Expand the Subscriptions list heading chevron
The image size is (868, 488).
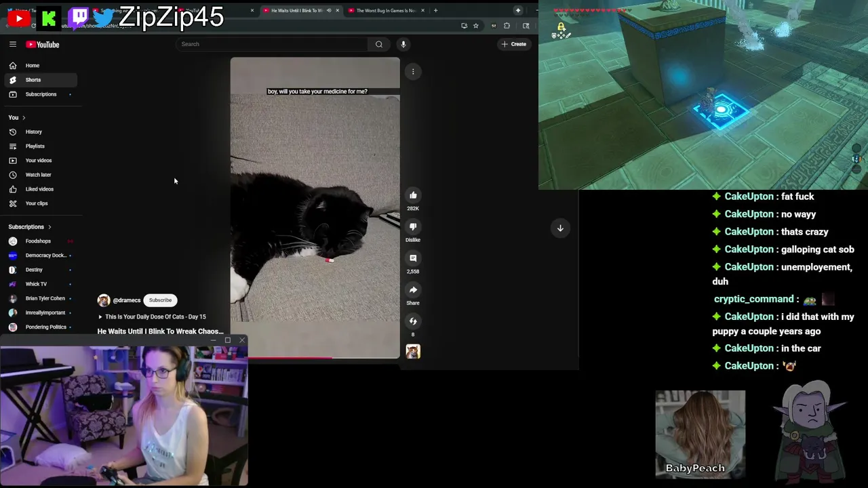pyautogui.click(x=50, y=227)
